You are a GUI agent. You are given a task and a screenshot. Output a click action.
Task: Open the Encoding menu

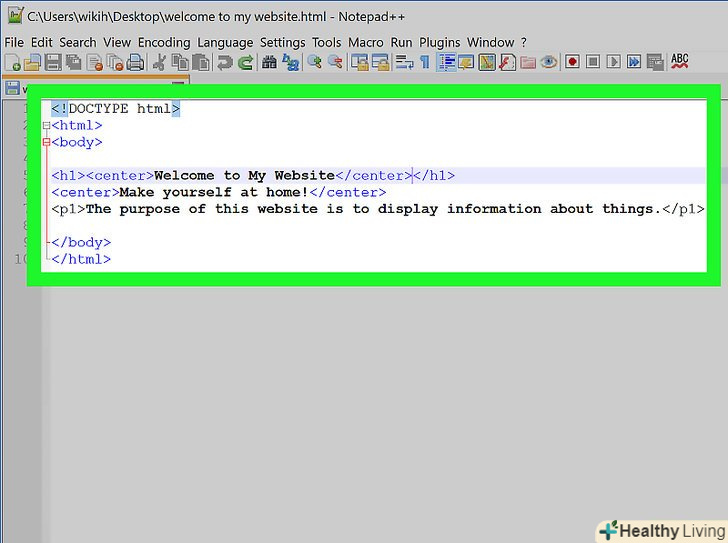164,43
